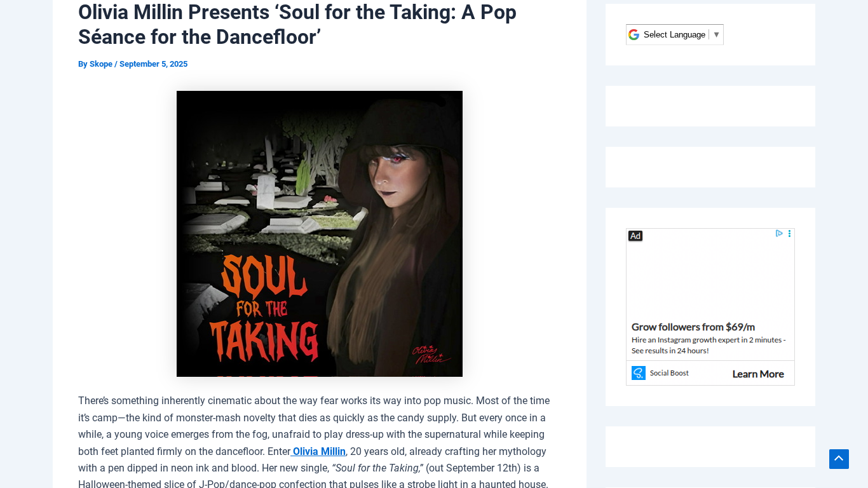
Task: Open the AdChoices triangle icon
Action: coord(779,234)
